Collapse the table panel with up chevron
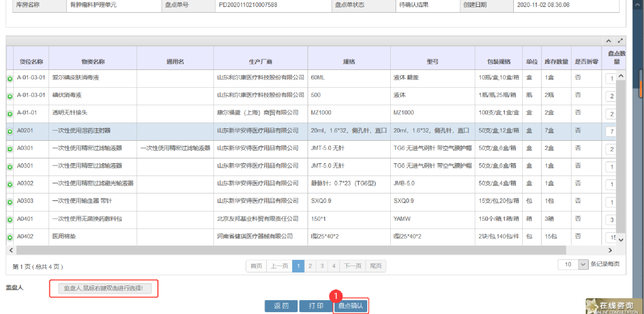 pos(608,41)
